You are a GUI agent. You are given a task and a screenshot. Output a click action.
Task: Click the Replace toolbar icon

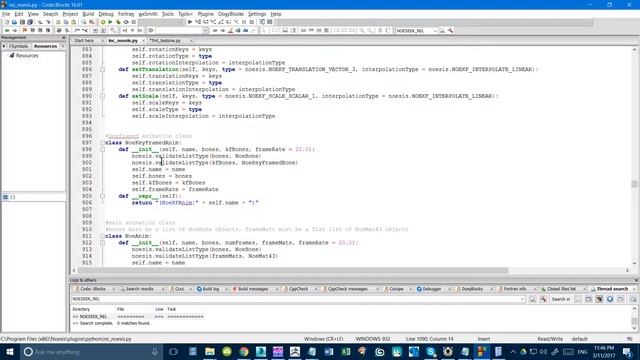pos(92,22)
